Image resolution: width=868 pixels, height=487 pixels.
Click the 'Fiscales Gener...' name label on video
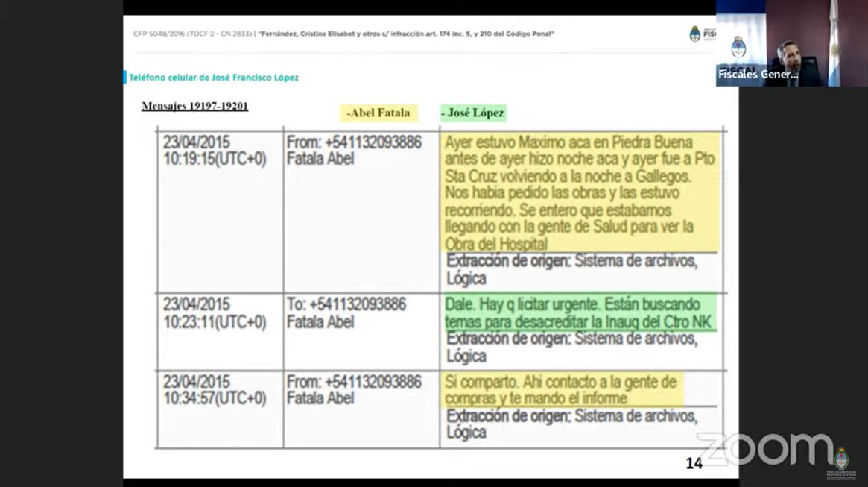(758, 75)
